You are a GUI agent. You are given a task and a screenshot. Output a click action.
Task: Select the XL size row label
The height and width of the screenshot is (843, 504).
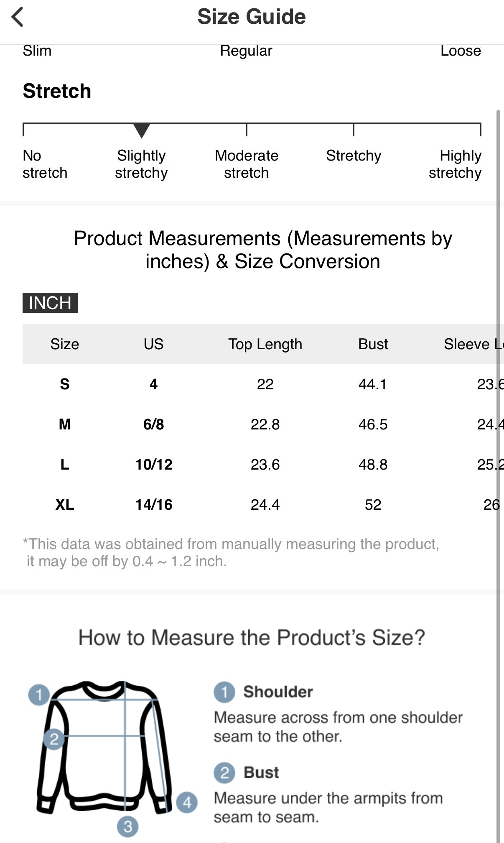[65, 505]
